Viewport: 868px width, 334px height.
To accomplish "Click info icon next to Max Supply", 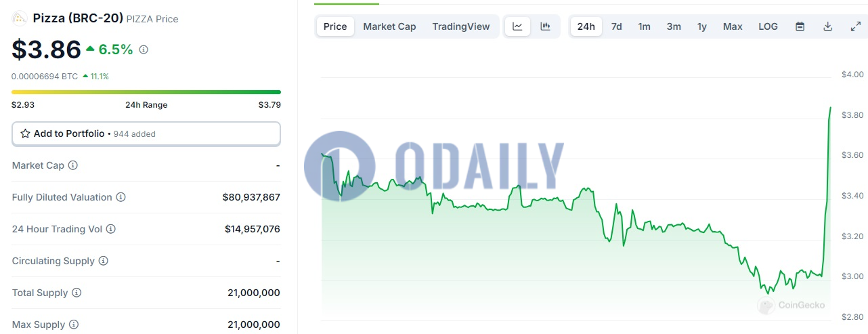I will coord(74,325).
